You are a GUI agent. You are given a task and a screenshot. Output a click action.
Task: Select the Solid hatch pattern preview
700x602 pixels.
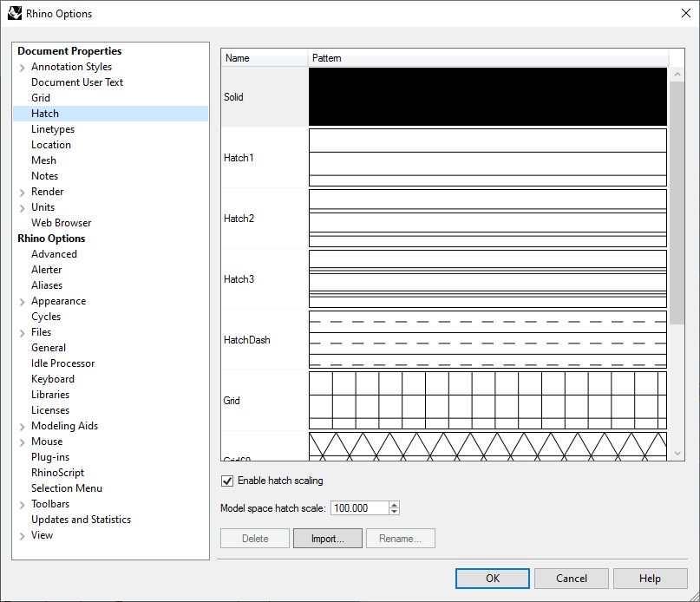pyautogui.click(x=487, y=97)
